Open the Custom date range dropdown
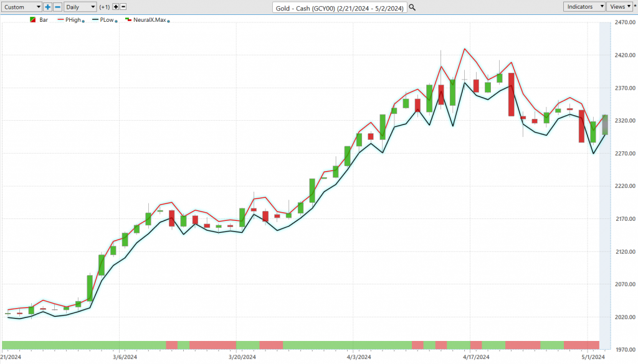The image size is (638, 364). coord(22,7)
